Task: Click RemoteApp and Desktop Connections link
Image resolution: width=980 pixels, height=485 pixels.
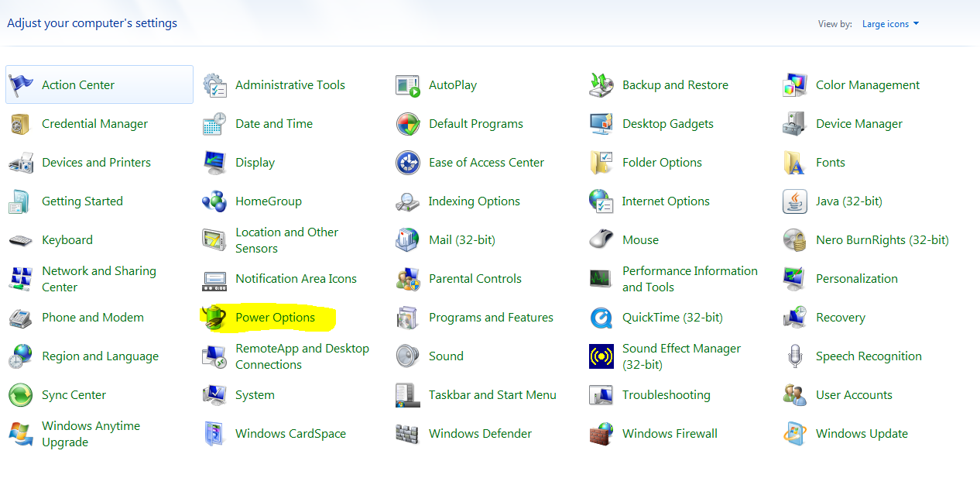Action: coord(303,356)
